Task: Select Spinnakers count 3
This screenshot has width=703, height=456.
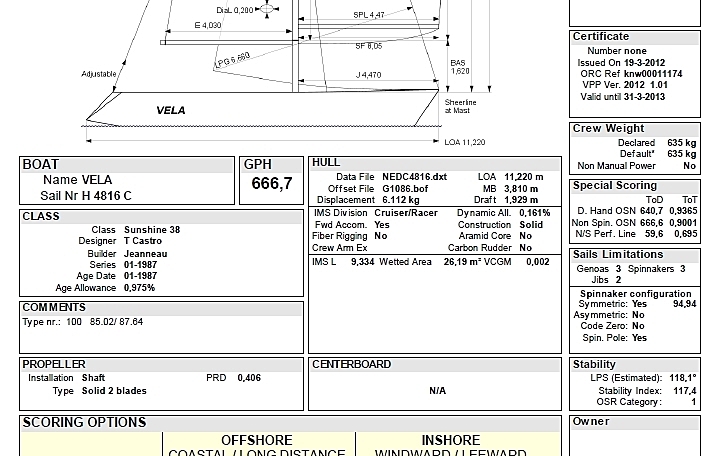Action: [682, 269]
